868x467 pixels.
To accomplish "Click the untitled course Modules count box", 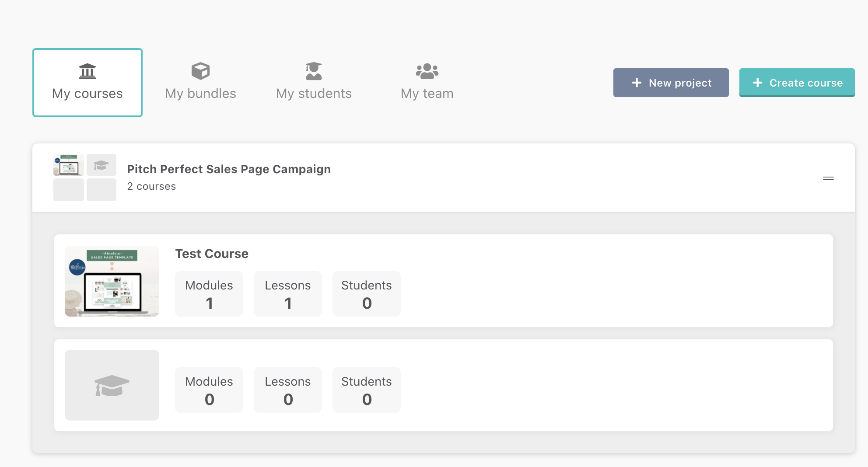I will coord(209,390).
